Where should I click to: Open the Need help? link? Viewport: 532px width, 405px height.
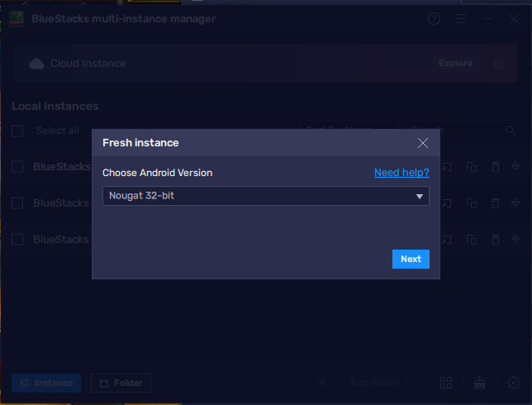click(x=401, y=173)
